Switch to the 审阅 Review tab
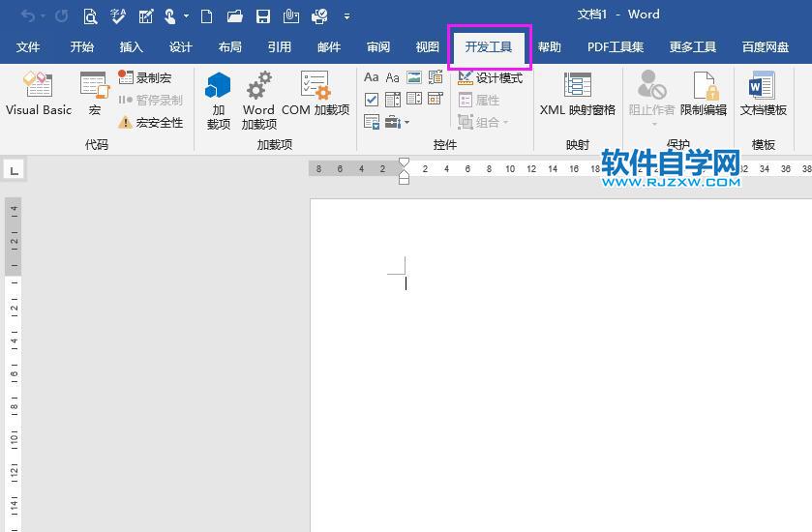Screen dimensions: 812x532 coord(378,47)
